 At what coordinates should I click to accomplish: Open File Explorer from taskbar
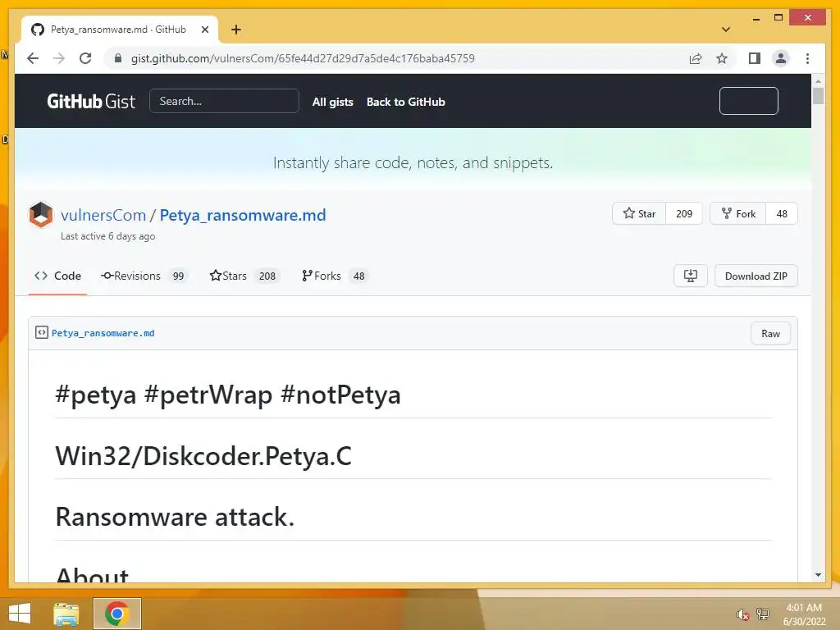tap(66, 614)
